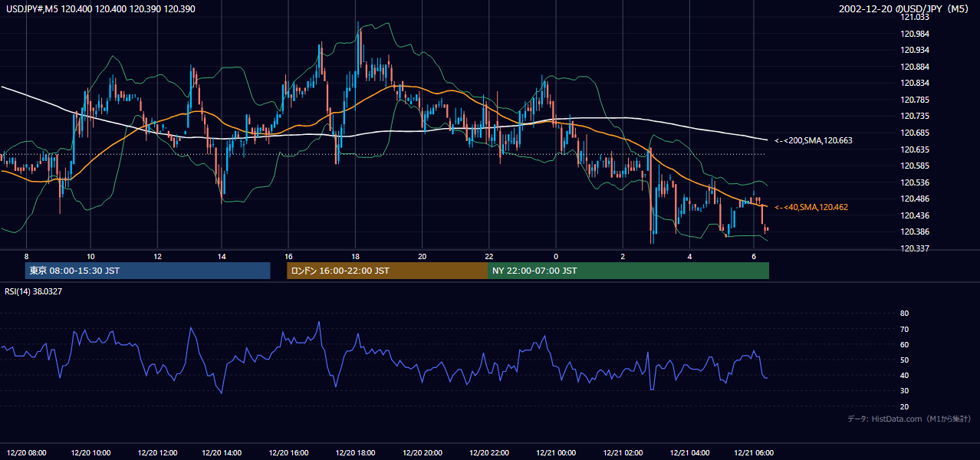Click the bottom date label 12/21 00:00
Viewport: 980px width, 460px height.
click(557, 452)
